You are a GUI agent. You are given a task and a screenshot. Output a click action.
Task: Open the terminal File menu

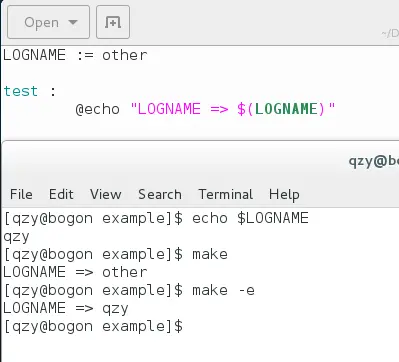[x=21, y=194]
